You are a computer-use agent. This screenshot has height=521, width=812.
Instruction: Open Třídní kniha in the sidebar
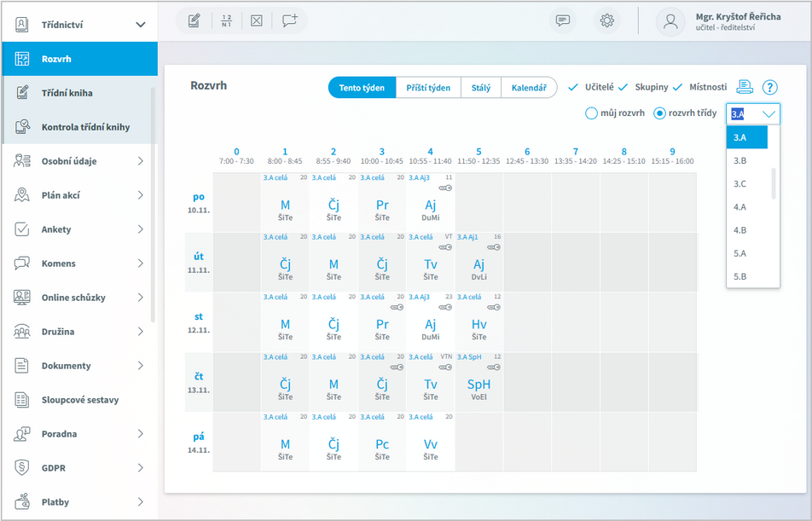tap(67, 93)
